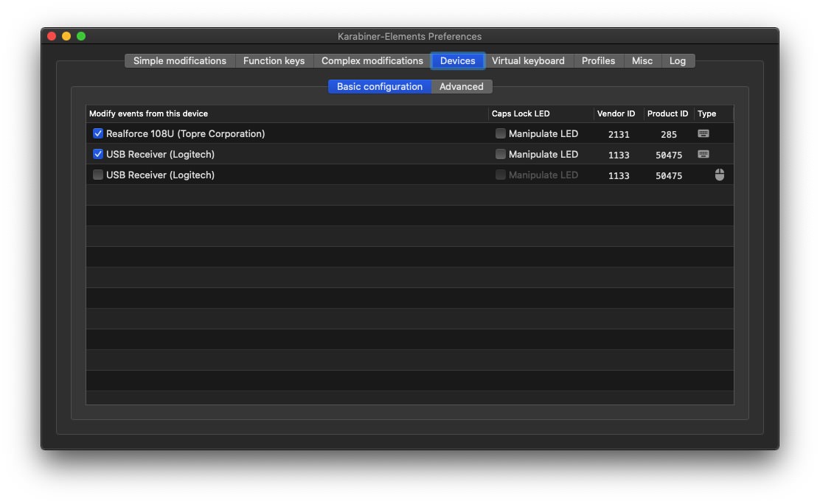Disable the Realforce 108U device checkbox
The height and width of the screenshot is (504, 820).
[x=98, y=133]
